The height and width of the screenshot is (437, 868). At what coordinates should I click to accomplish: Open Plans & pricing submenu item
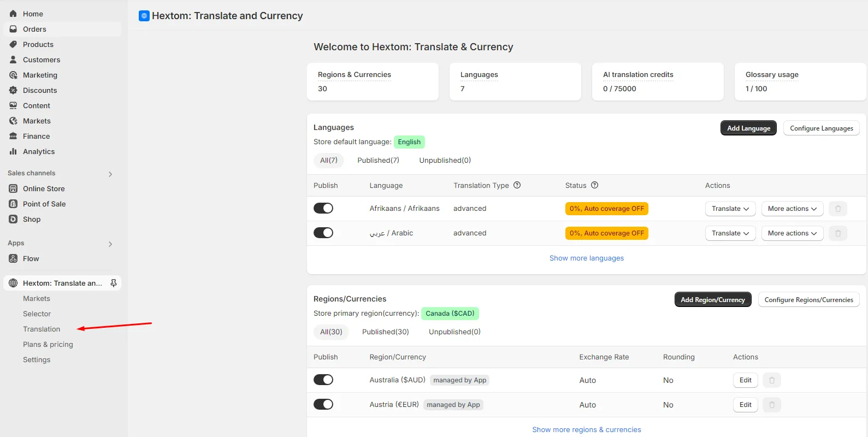pyautogui.click(x=48, y=345)
